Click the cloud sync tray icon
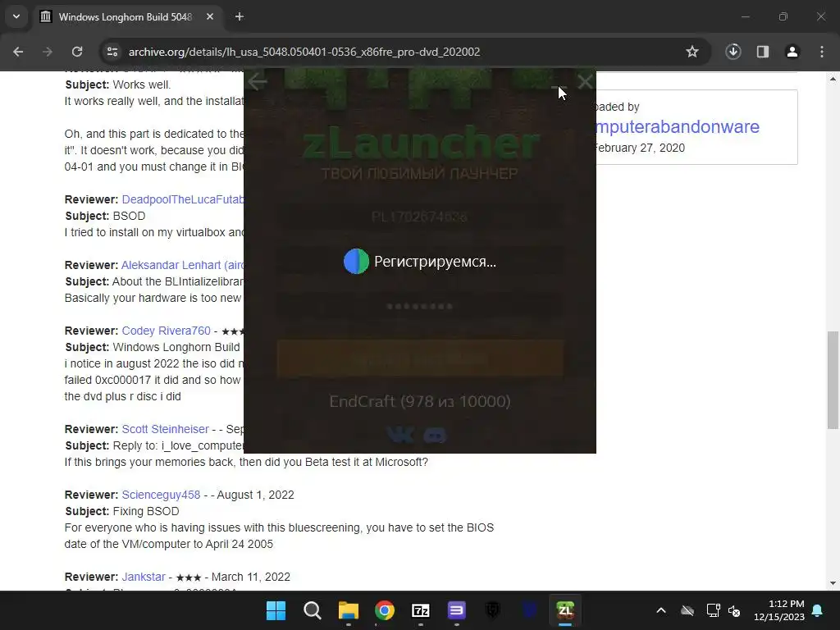840x630 pixels. coord(687,610)
